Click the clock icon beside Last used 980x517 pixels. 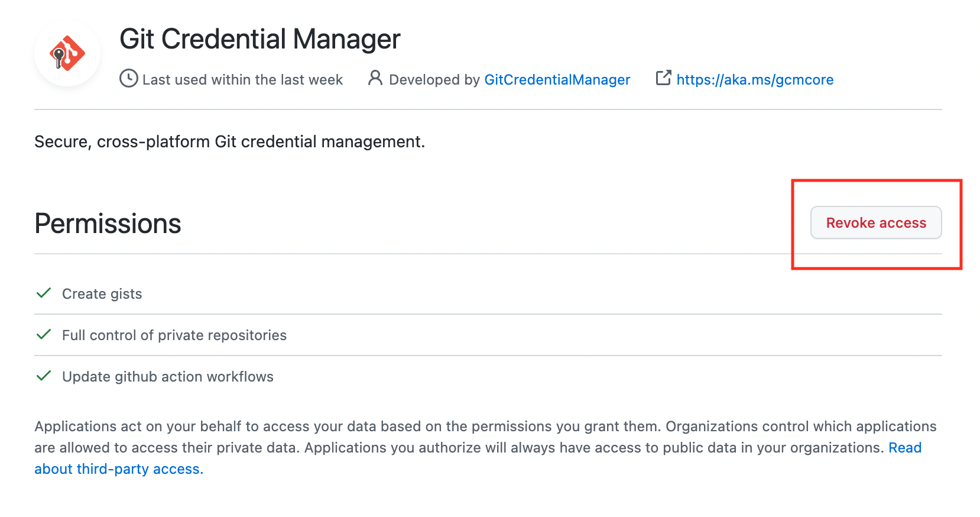point(128,79)
